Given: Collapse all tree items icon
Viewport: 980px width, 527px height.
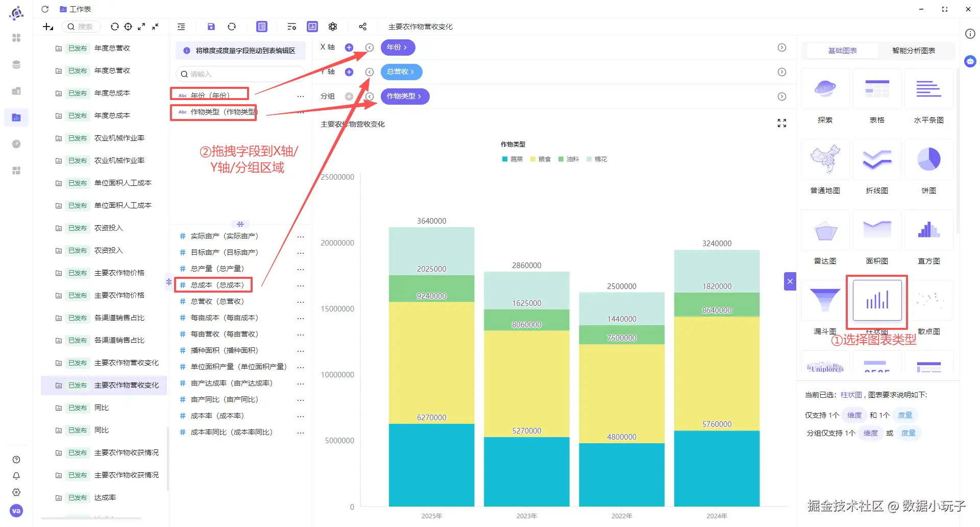Looking at the screenshot, I should coord(155,27).
